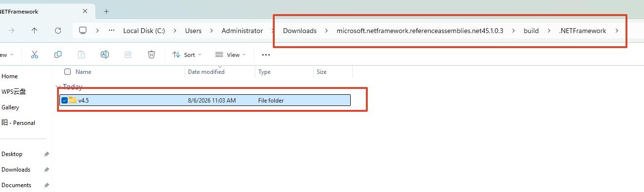Click the .NETFramework breadcrumb
Image resolution: width=644 pixels, height=192 pixels.
[583, 31]
